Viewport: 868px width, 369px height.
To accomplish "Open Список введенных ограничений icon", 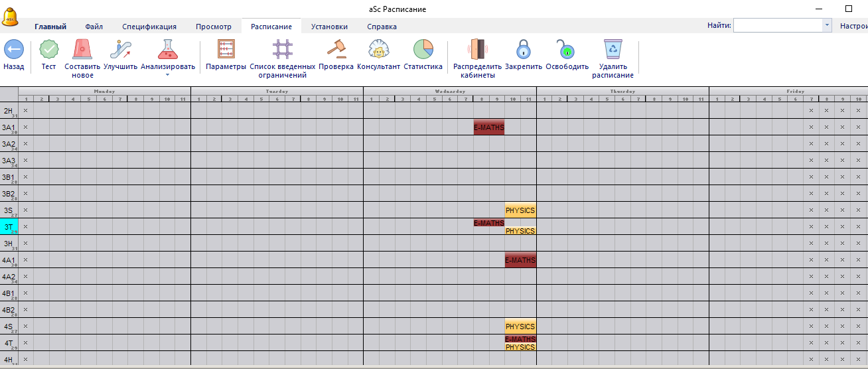I will pos(282,50).
